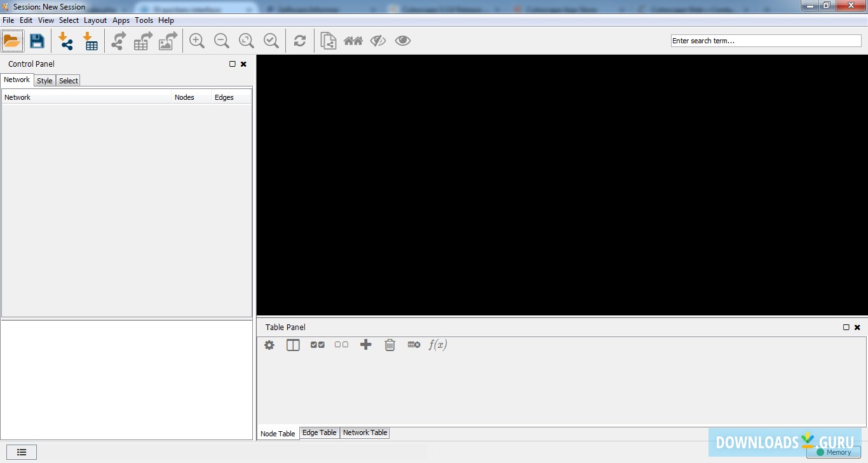Switch to the Network Table tab
Viewport: 868px width, 463px height.
pos(365,432)
